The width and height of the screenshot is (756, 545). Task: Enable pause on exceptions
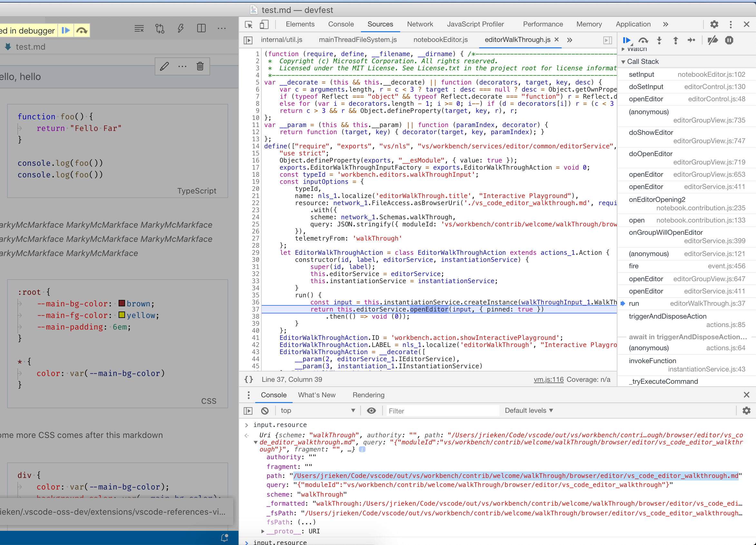coord(729,40)
